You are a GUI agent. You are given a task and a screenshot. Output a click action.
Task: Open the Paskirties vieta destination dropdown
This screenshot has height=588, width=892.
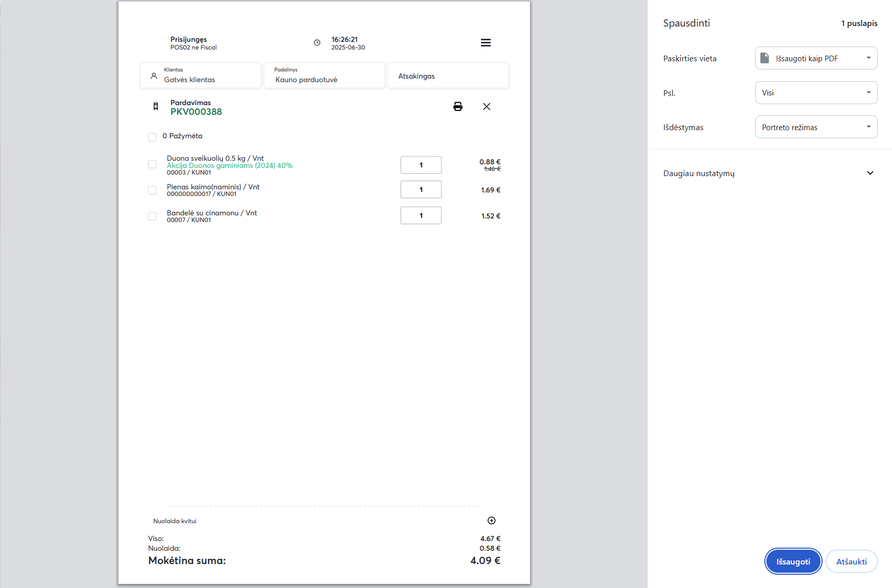[816, 58]
